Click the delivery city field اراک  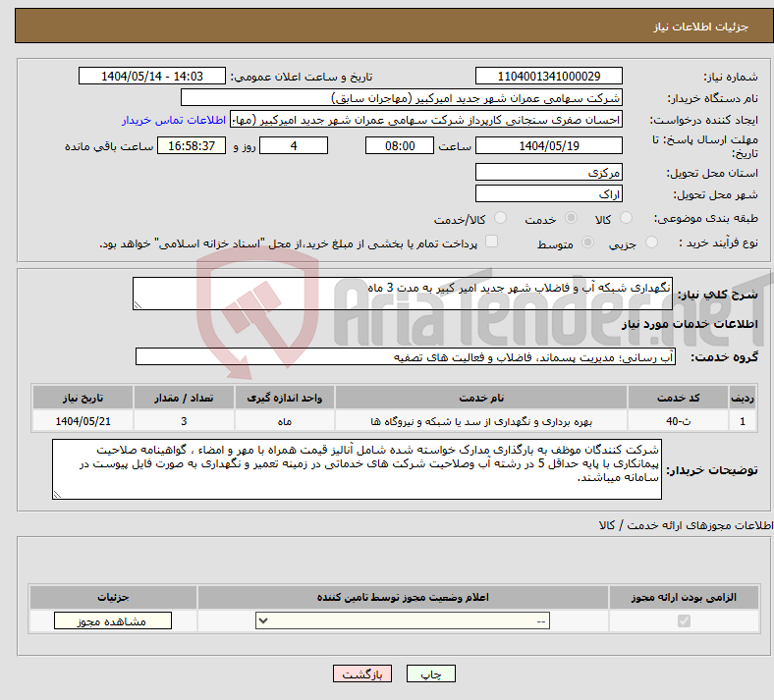(548, 193)
